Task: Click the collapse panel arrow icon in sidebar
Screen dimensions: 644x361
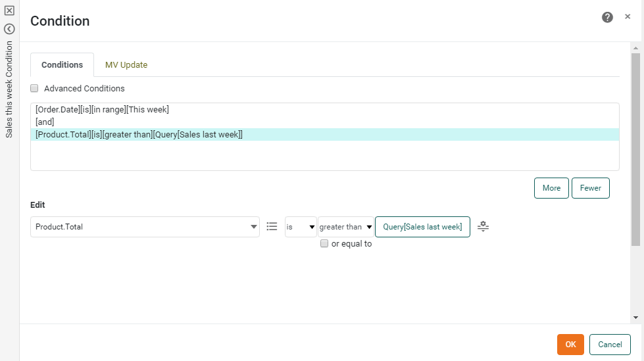Action: click(9, 29)
